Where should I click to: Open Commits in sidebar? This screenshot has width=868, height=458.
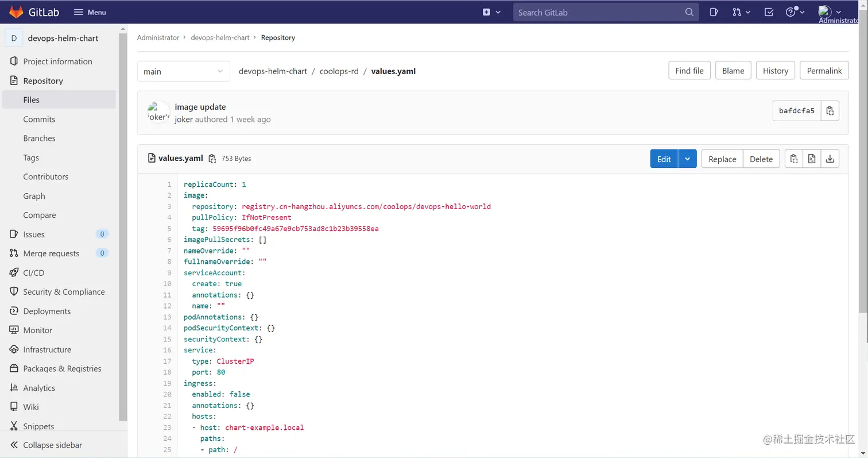(x=59, y=119)
